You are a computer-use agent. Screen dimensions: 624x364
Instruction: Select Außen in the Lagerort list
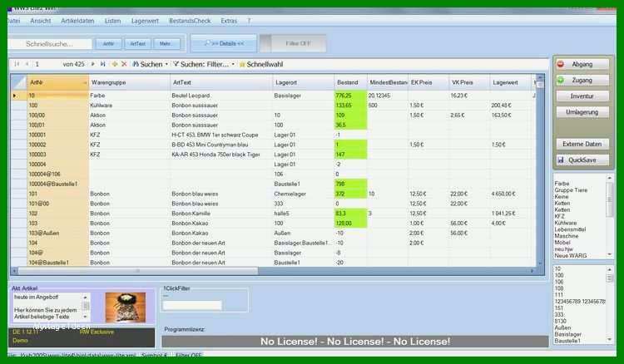pos(562,327)
